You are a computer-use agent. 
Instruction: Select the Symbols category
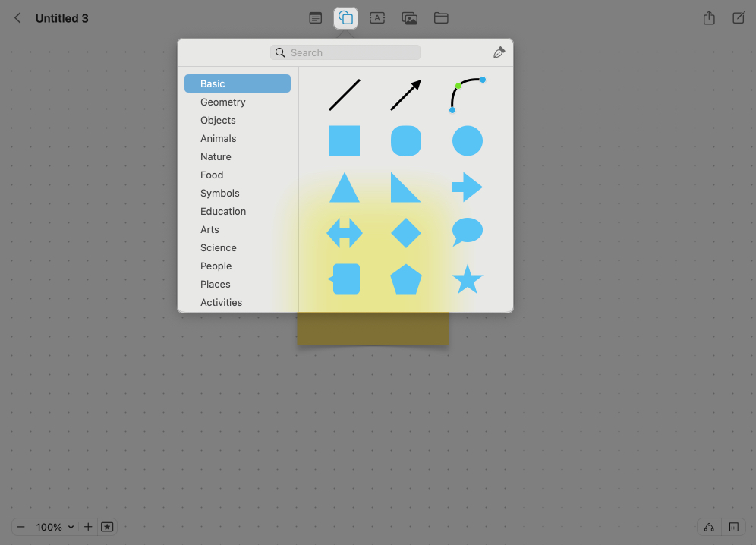click(x=219, y=193)
